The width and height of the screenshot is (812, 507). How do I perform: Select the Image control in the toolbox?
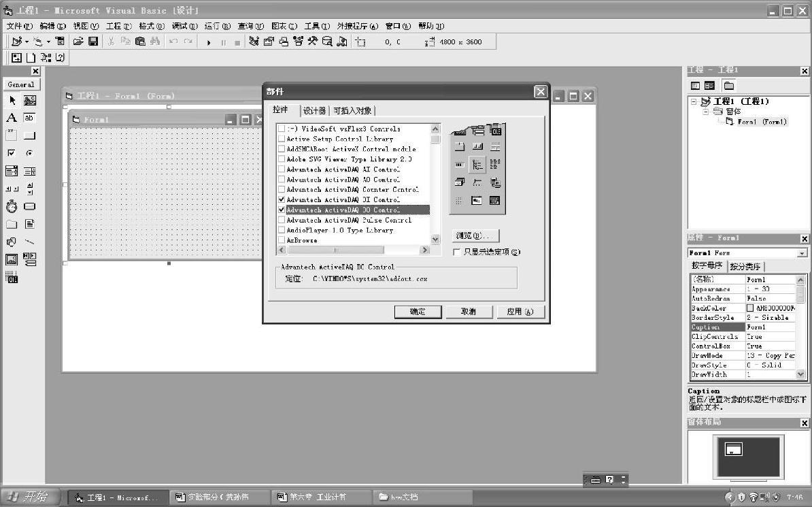pos(12,260)
